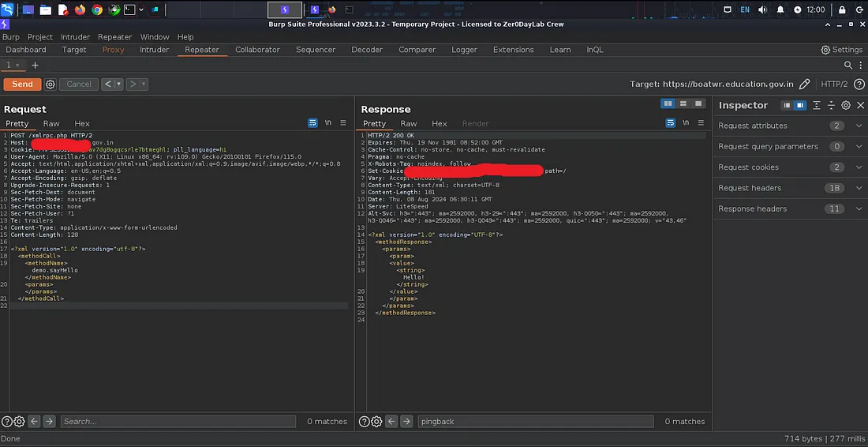Open history forward dropdown arrow
868x447 pixels.
click(144, 85)
